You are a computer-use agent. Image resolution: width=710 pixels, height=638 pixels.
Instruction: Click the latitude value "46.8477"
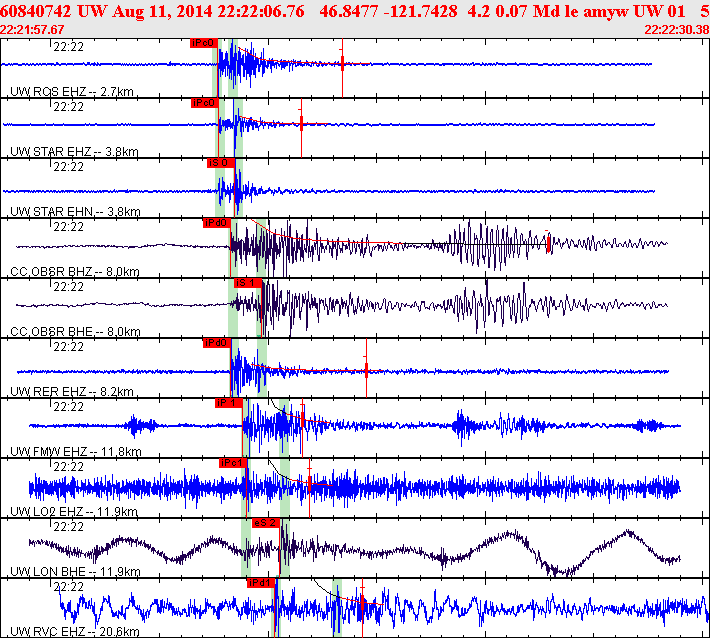click(x=349, y=11)
